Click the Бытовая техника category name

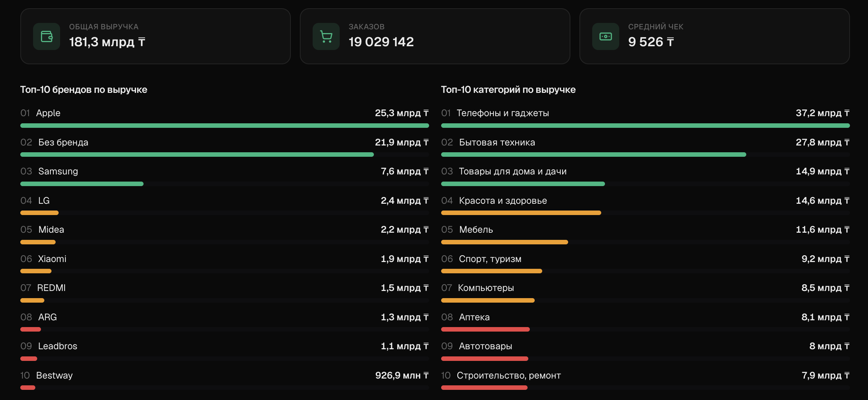pyautogui.click(x=497, y=142)
